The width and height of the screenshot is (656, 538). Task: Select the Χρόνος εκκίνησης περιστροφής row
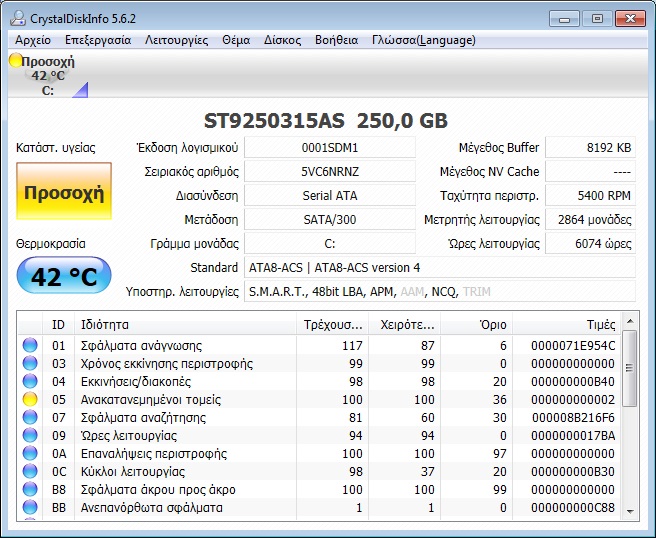pyautogui.click(x=320, y=363)
